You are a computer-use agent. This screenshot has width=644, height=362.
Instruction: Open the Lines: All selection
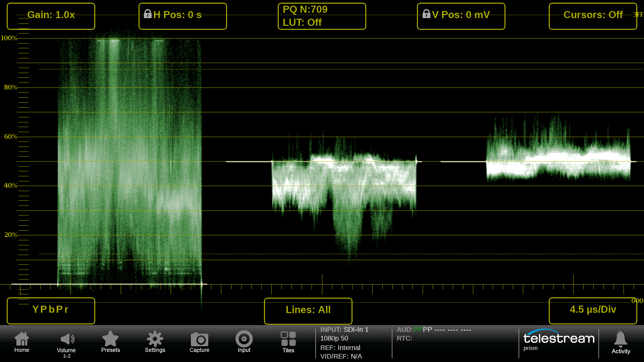pyautogui.click(x=308, y=310)
